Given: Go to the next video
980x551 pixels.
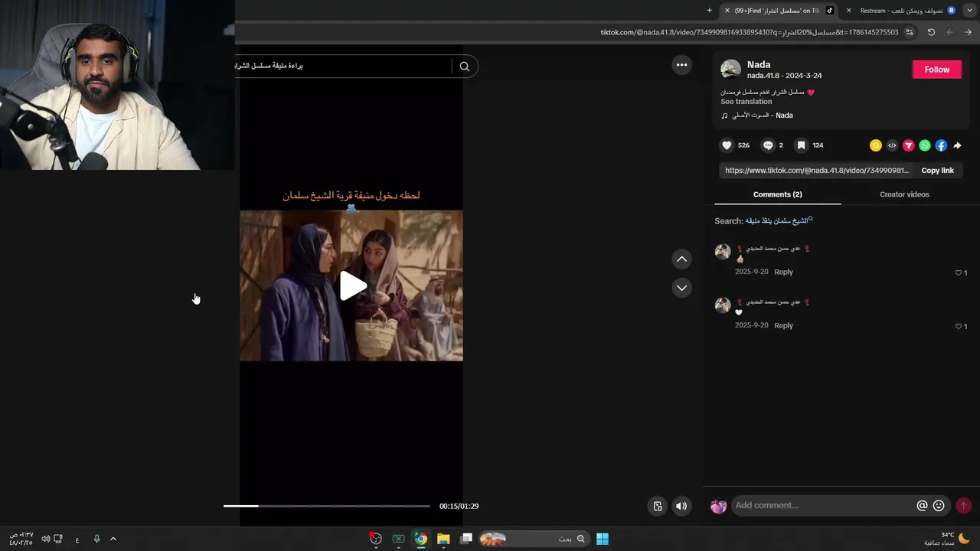Looking at the screenshot, I should pyautogui.click(x=681, y=288).
